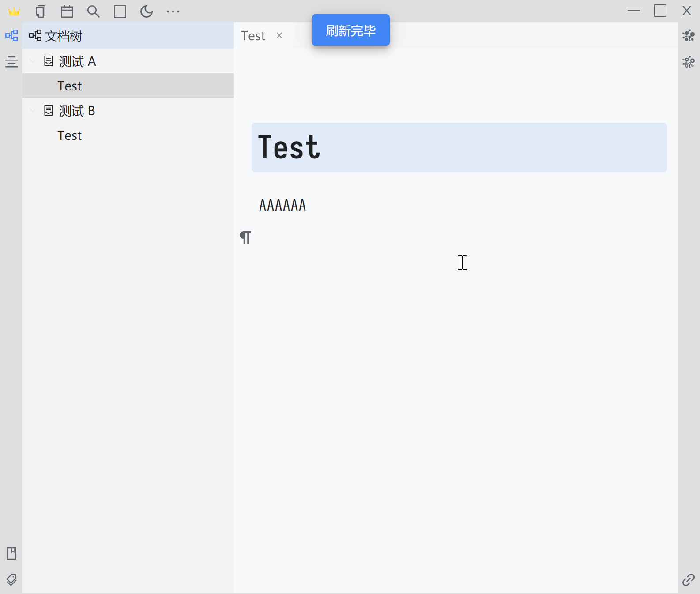Open the tags panel icon

[11, 579]
